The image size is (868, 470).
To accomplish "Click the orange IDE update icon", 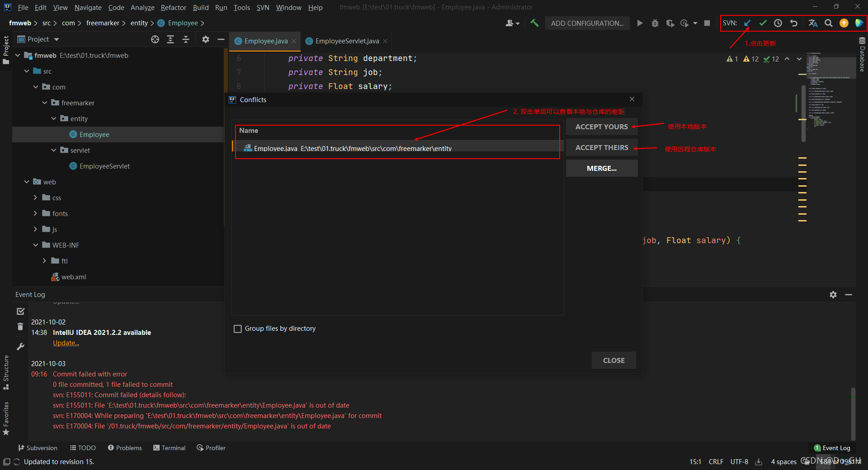I will (x=844, y=23).
